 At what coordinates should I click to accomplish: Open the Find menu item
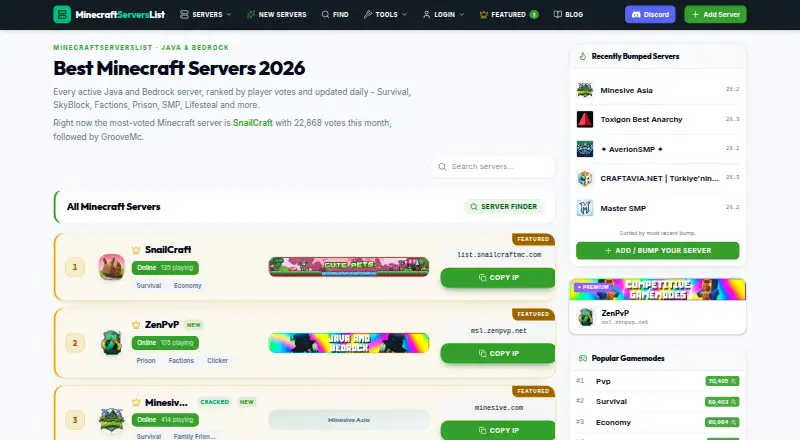click(x=335, y=14)
